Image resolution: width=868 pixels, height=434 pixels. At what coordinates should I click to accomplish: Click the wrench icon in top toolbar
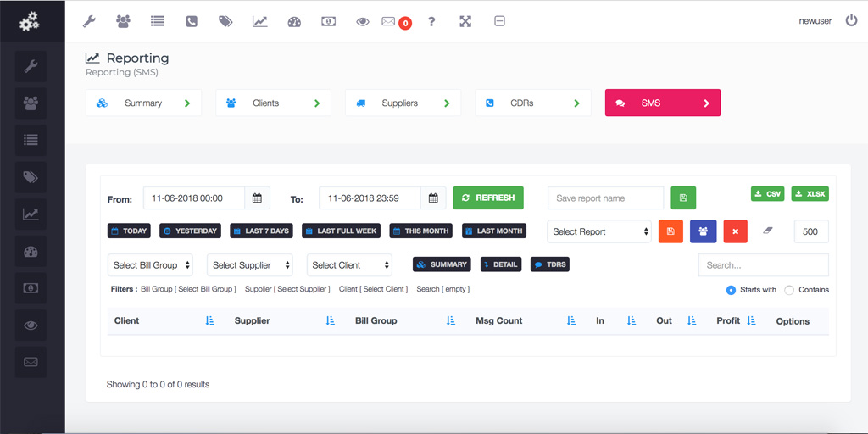[x=89, y=21]
